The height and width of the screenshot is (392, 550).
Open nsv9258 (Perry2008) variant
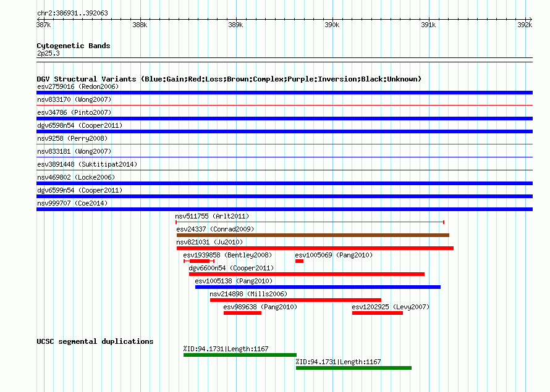click(72, 138)
